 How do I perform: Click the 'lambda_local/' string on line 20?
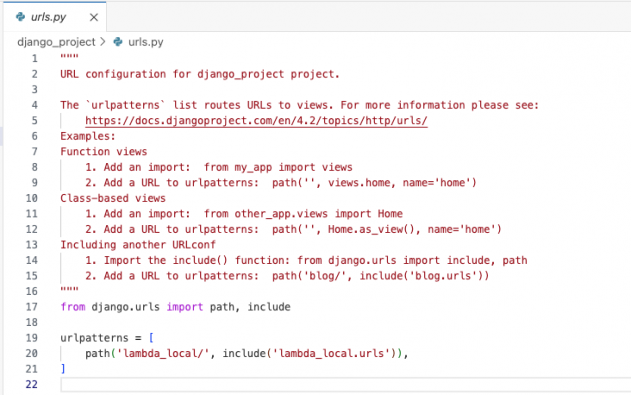pos(163,354)
